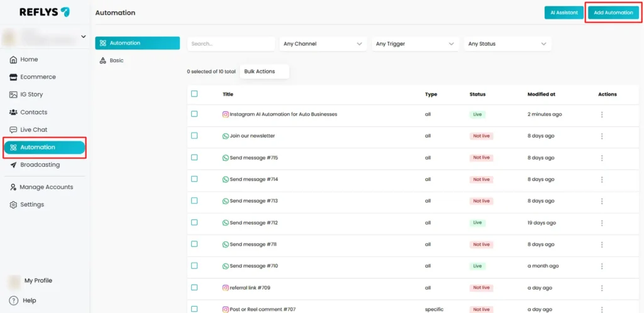Open three-dot actions for Send message #712
Screen dimensions: 644x313
pos(602,222)
